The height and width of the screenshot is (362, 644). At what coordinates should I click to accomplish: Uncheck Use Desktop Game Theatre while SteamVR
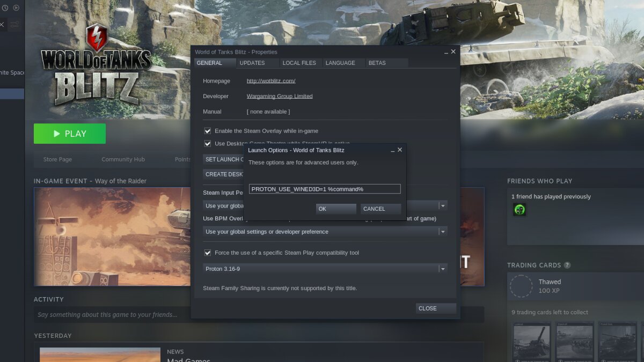208,143
